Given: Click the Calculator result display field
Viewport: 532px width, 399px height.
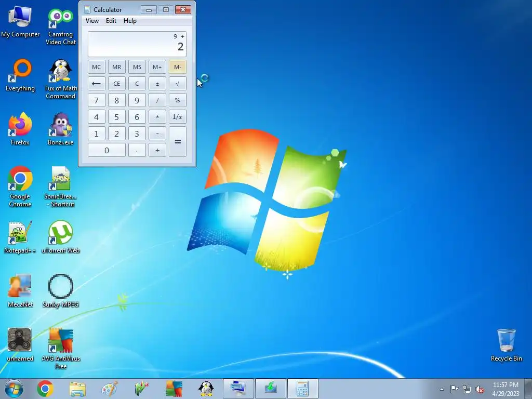Looking at the screenshot, I should (137, 44).
